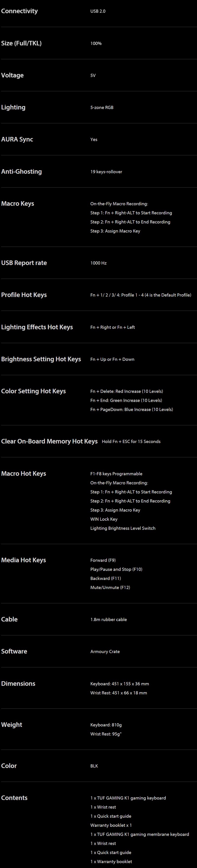Click the Profile Hot Keys label

24,295
